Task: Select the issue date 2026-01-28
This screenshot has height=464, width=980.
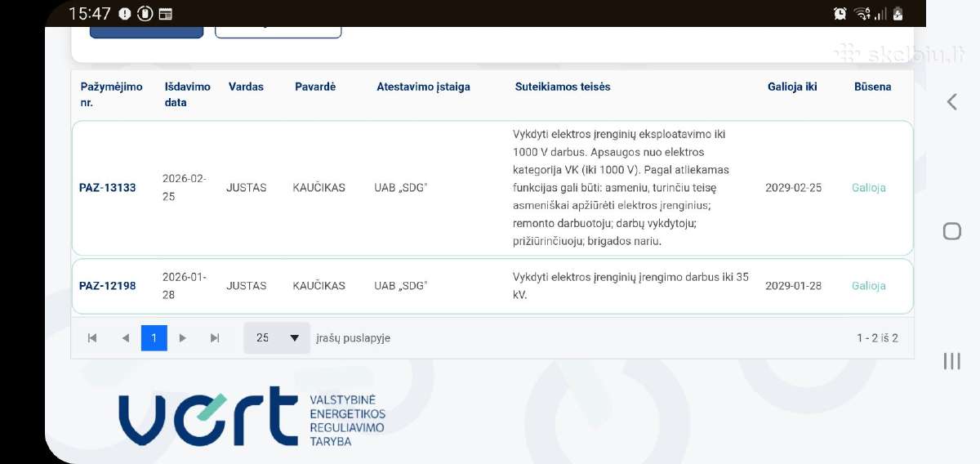Action: (x=185, y=286)
